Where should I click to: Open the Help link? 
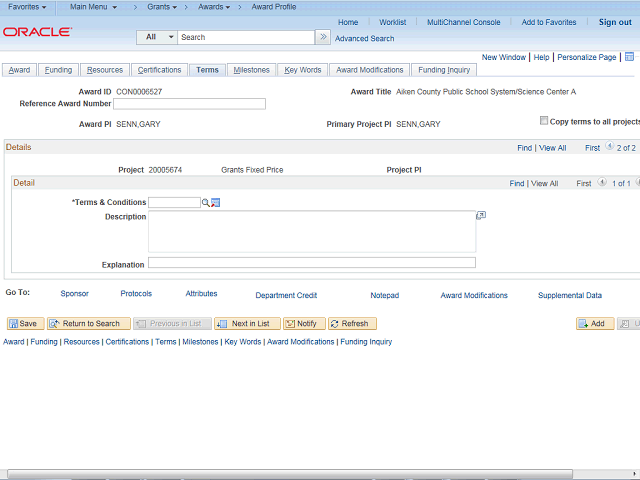click(541, 58)
